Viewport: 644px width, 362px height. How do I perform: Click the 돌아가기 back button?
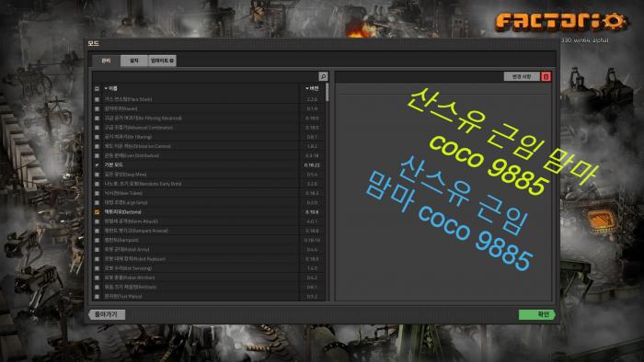click(107, 314)
